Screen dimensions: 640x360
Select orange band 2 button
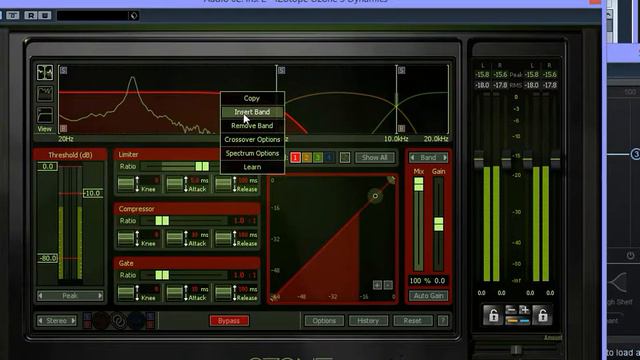[x=307, y=158]
